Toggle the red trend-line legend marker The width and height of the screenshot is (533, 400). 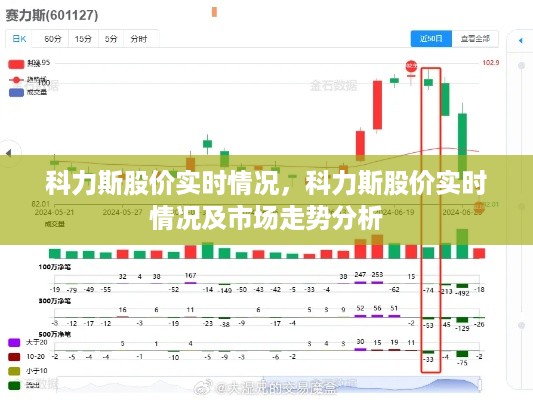[16, 80]
